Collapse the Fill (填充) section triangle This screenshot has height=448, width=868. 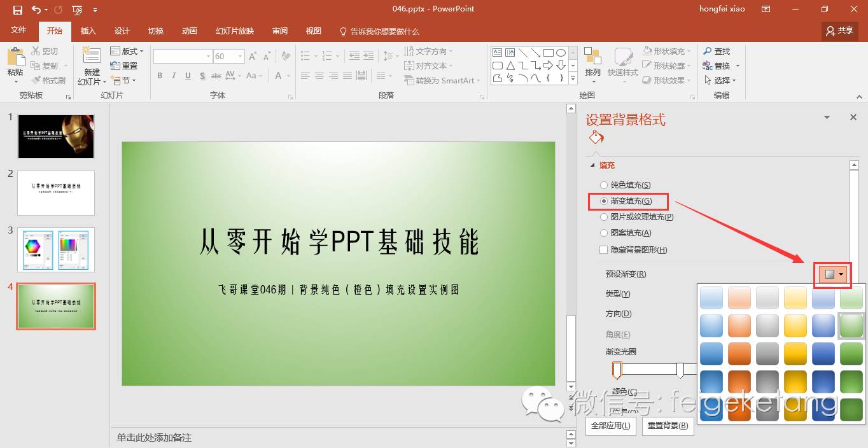tap(592, 165)
